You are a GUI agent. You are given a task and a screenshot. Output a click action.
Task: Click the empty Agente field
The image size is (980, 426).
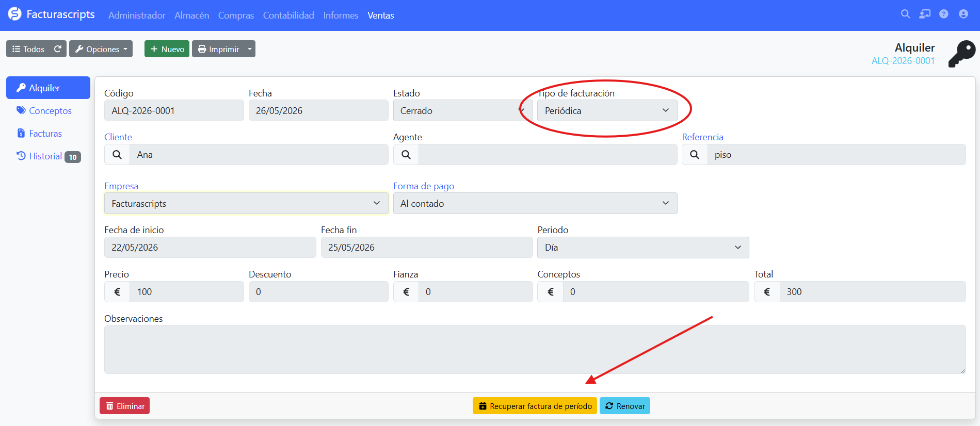[x=548, y=155]
